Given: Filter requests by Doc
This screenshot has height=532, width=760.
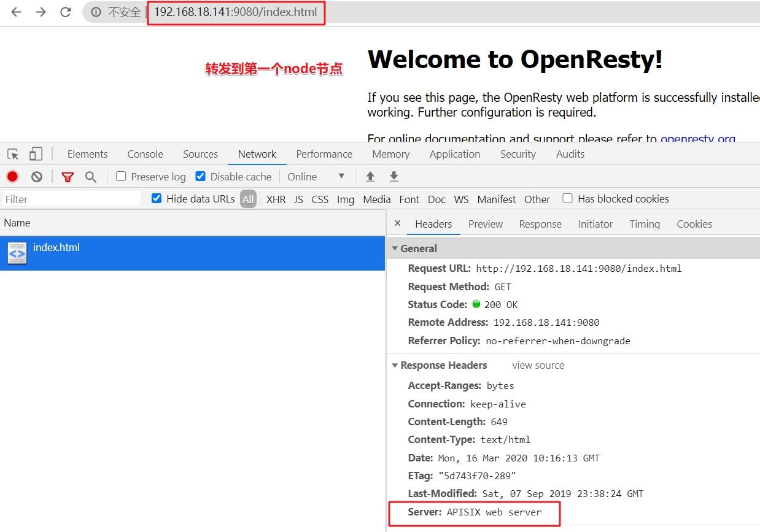Looking at the screenshot, I should (x=436, y=199).
